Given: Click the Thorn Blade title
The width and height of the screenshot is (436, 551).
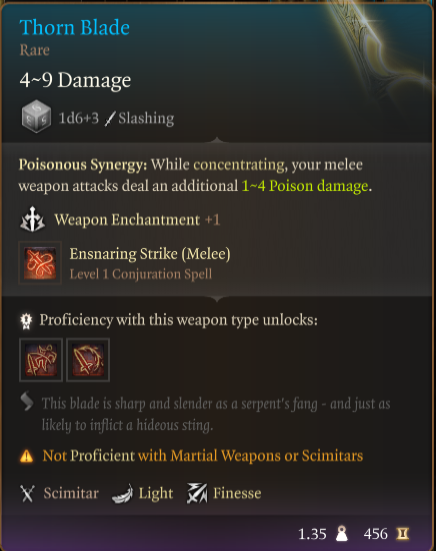Looking at the screenshot, I should (74, 27).
